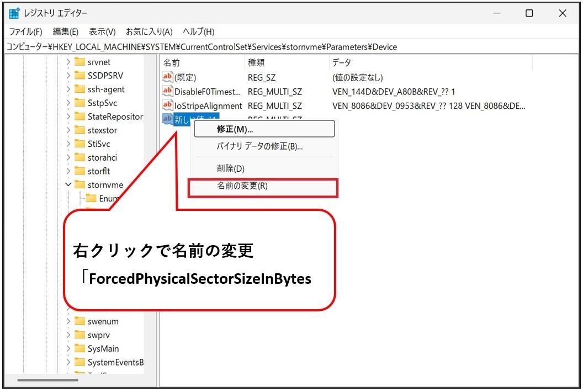
Task: Select 削除(D) from context menu
Action: (x=230, y=169)
